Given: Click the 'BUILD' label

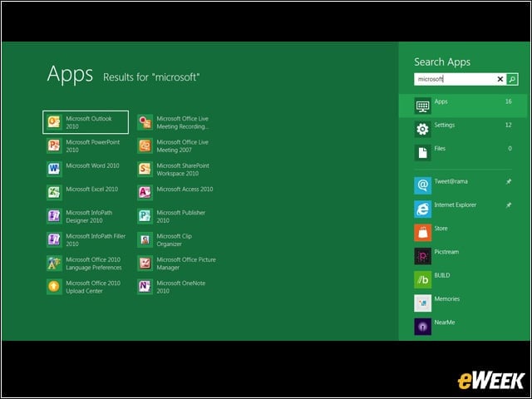Looking at the screenshot, I should tap(442, 275).
